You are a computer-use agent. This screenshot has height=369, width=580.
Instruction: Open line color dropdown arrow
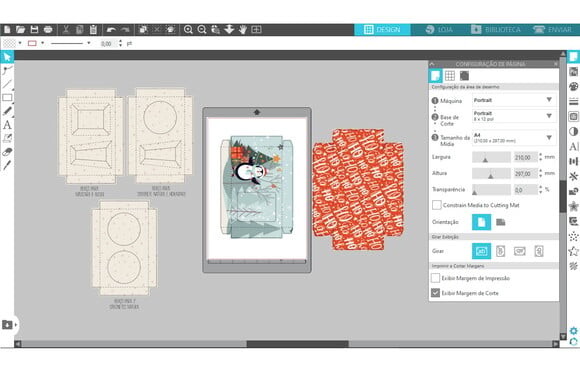tap(43, 43)
